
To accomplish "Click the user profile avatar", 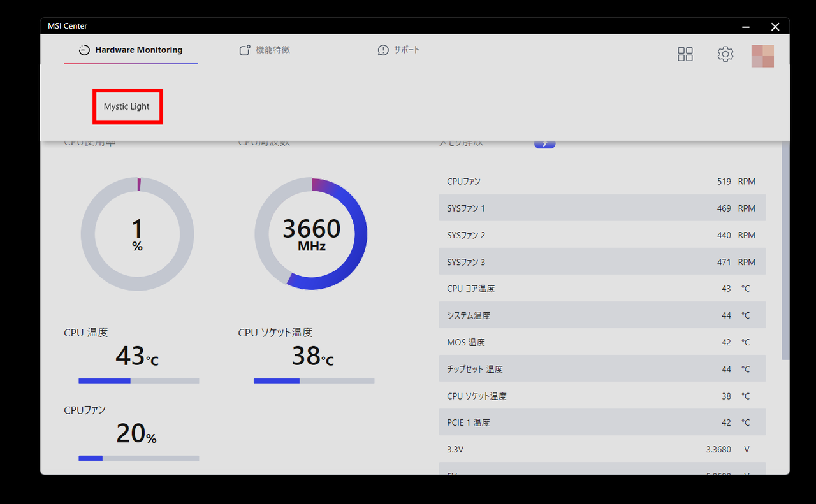I will click(762, 56).
